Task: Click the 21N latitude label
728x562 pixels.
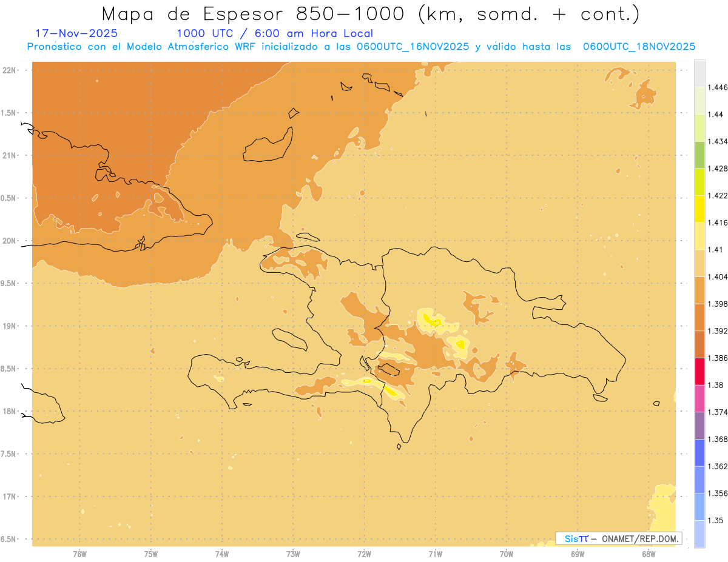Action: pyautogui.click(x=10, y=156)
